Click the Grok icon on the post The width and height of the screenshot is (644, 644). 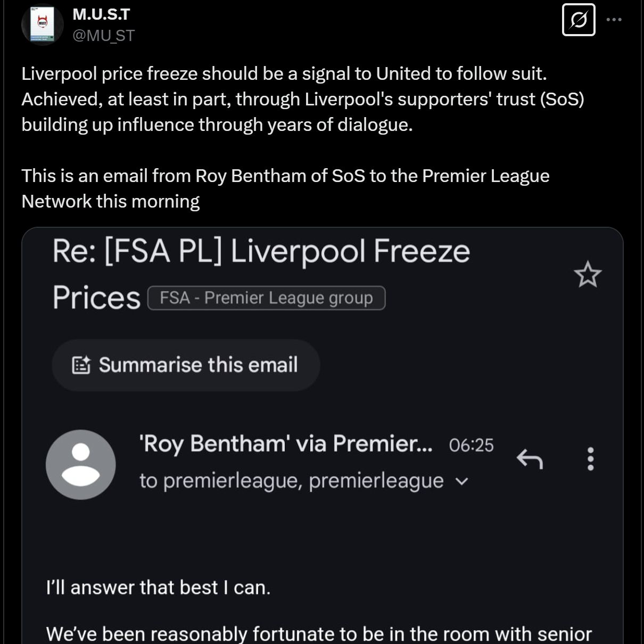click(x=579, y=20)
